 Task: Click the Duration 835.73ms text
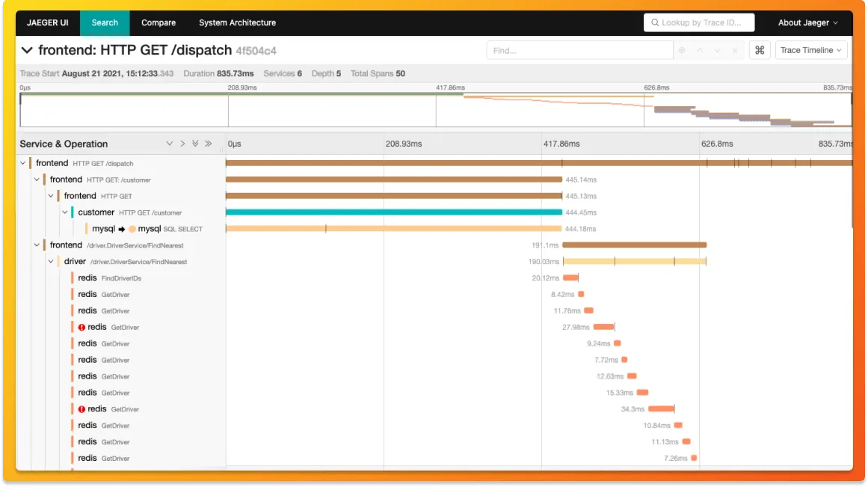(218, 74)
